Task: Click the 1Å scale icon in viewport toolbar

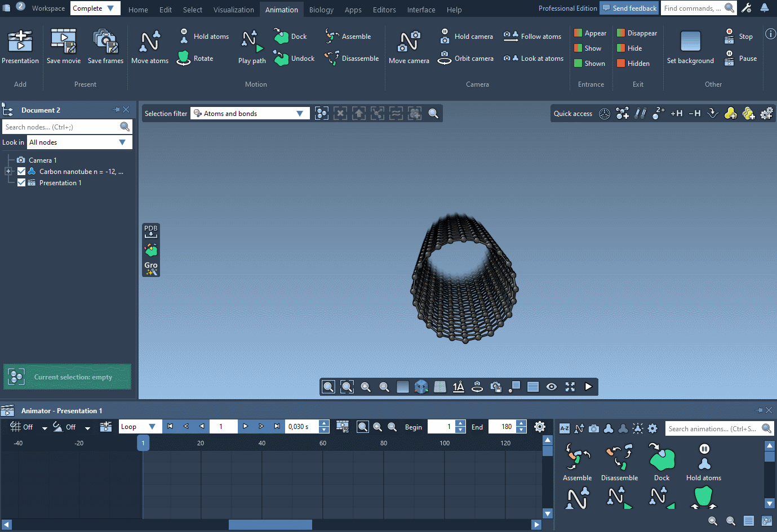Action: coord(458,387)
